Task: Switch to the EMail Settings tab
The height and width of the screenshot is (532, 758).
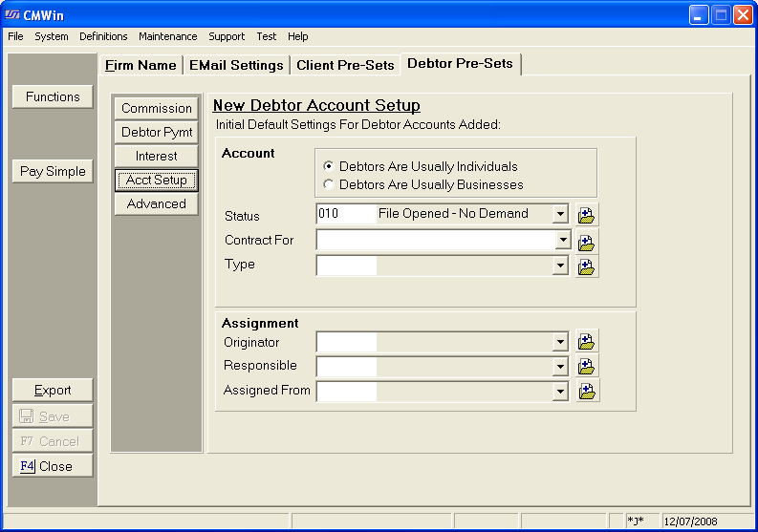Action: (x=236, y=65)
